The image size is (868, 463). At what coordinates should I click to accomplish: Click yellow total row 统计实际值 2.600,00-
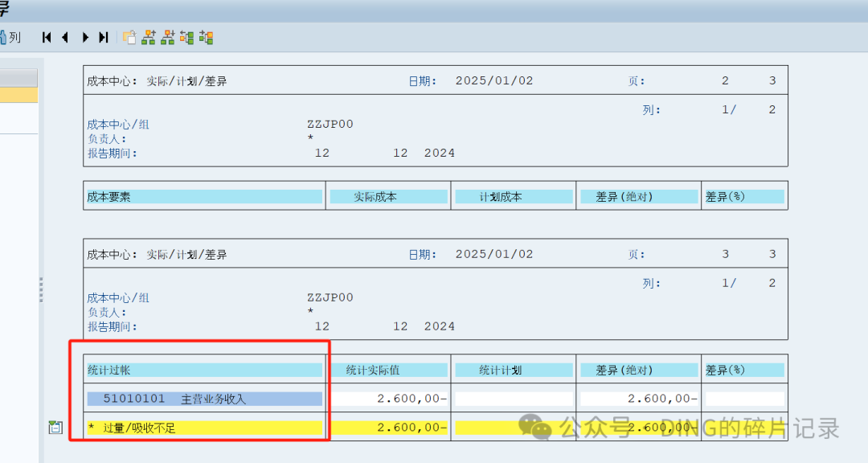pyautogui.click(x=389, y=428)
